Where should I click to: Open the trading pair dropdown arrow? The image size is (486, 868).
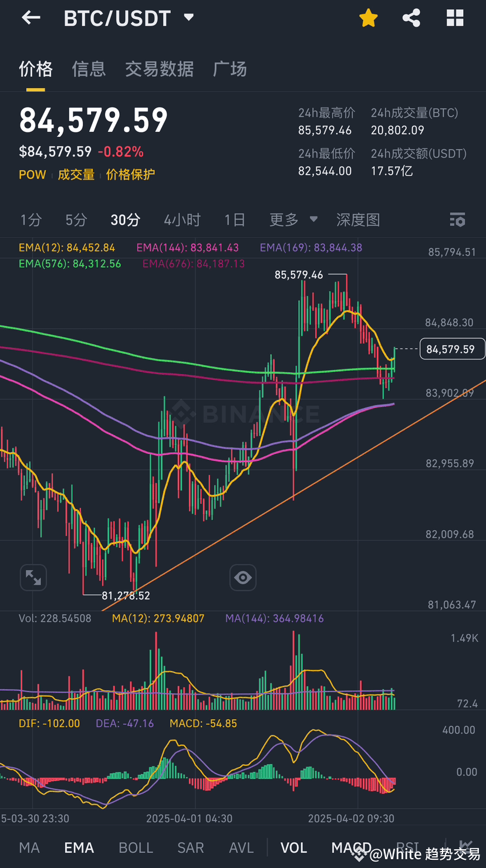pos(188,18)
